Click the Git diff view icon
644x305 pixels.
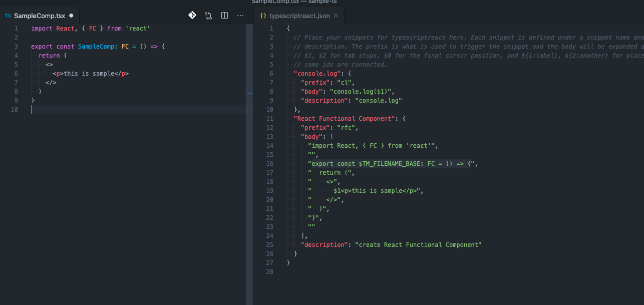coord(192,15)
